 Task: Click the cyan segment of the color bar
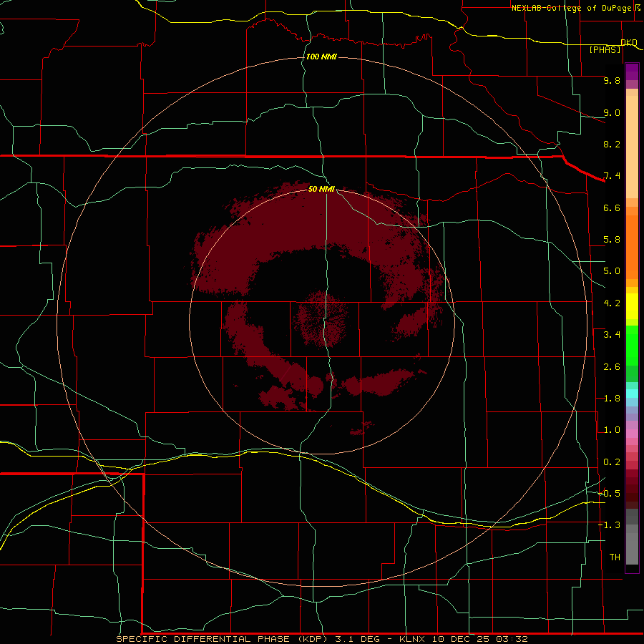[x=632, y=394]
